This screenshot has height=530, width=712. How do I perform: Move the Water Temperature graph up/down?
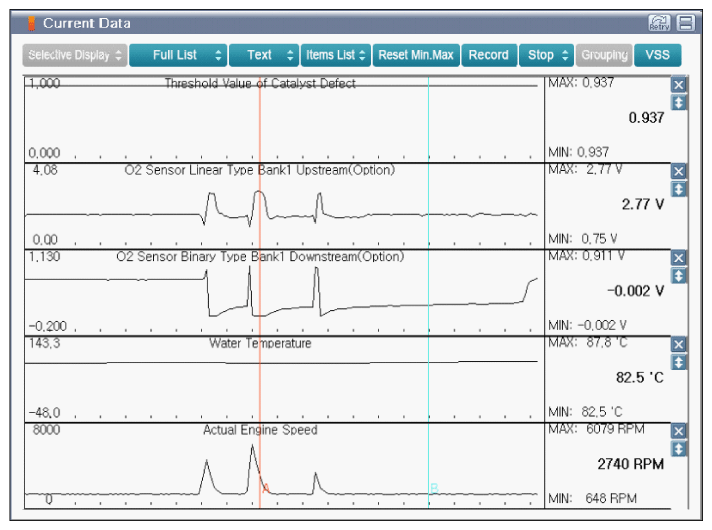tap(678, 362)
